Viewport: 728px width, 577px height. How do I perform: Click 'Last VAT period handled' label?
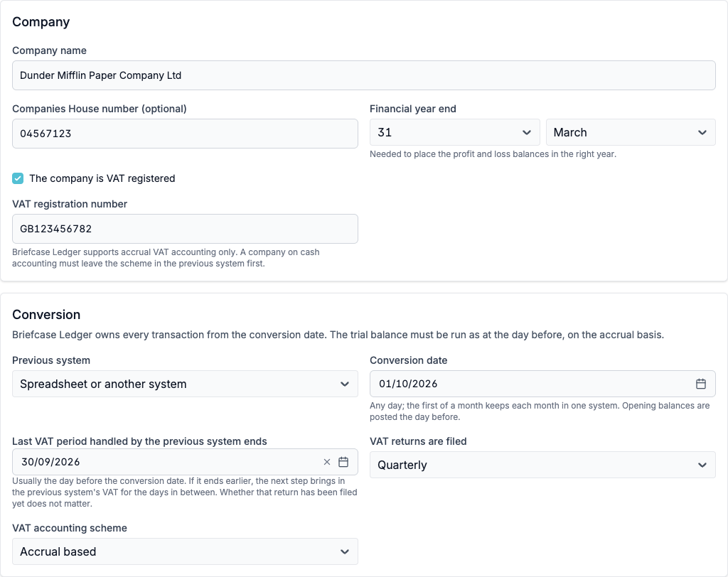pyautogui.click(x=139, y=441)
